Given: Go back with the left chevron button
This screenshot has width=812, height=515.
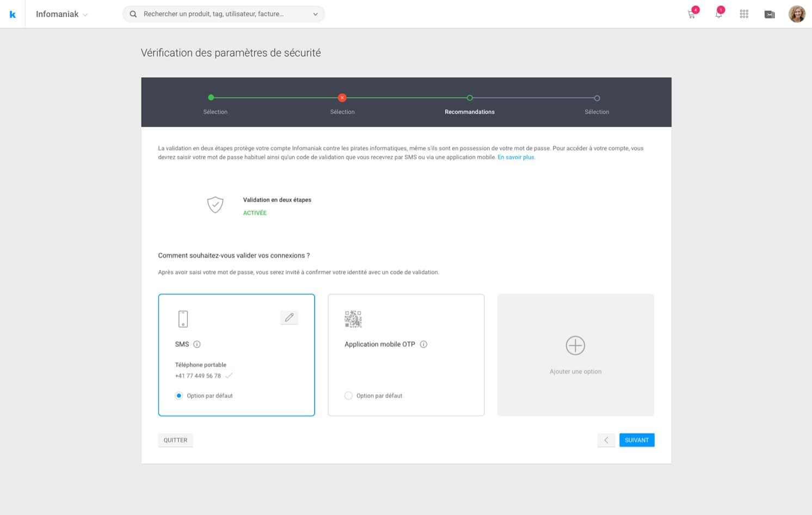Looking at the screenshot, I should click(606, 440).
